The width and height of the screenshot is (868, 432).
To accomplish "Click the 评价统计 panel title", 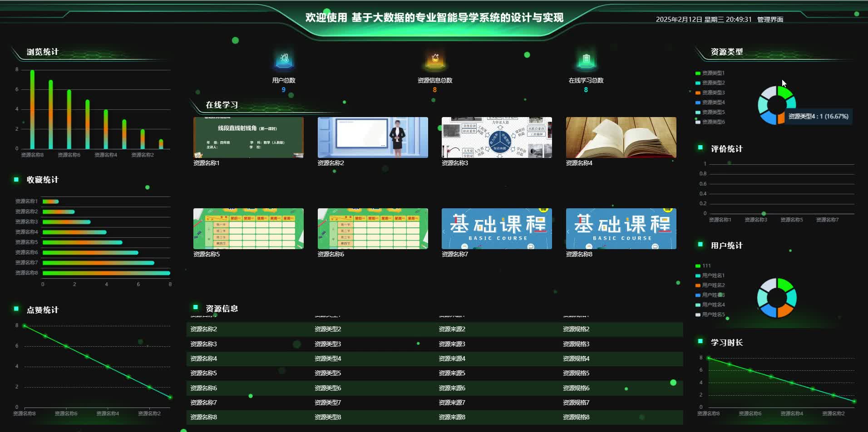I will (727, 149).
